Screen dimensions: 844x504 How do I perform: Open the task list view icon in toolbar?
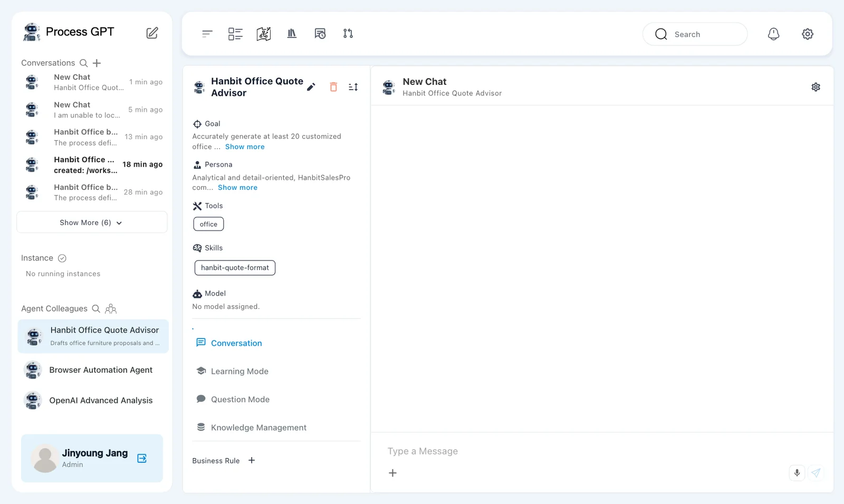click(x=235, y=34)
